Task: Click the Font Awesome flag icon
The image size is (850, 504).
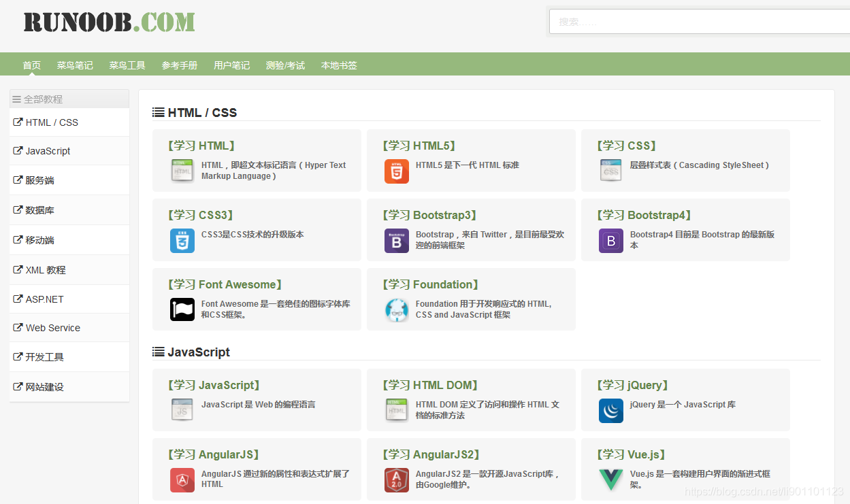Action: coord(182,309)
